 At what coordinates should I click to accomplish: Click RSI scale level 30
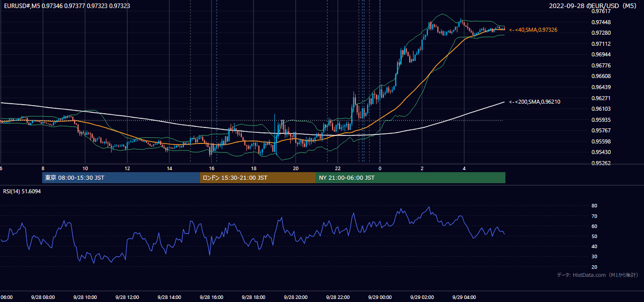594,256
